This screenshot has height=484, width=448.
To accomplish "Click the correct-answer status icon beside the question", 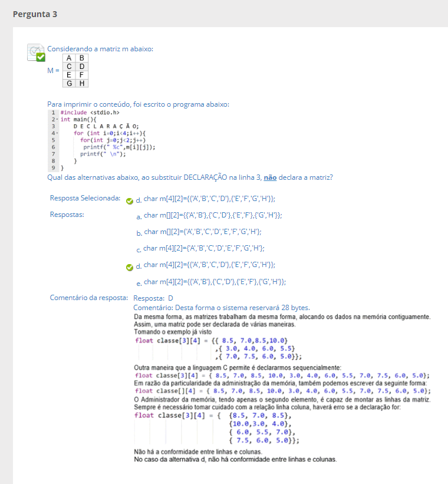I will (37, 52).
